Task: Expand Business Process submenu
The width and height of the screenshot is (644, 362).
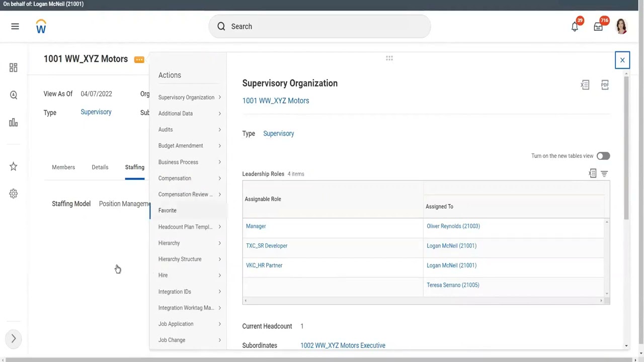Action: [x=189, y=162]
